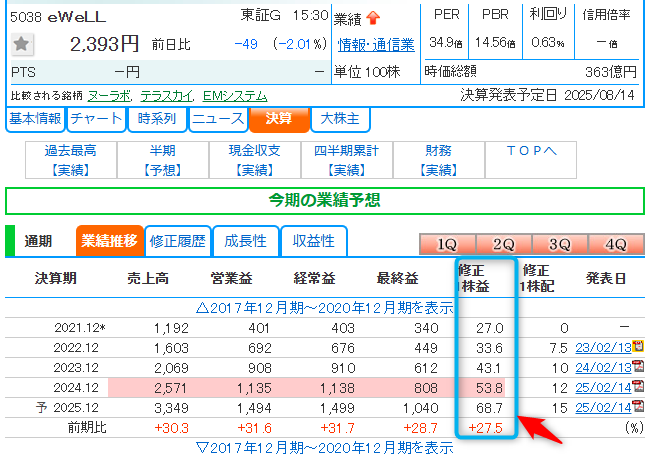Image resolution: width=656 pixels, height=454 pixels.
Task: Click sales value 3,349 for 2025.12
Action: (x=172, y=408)
